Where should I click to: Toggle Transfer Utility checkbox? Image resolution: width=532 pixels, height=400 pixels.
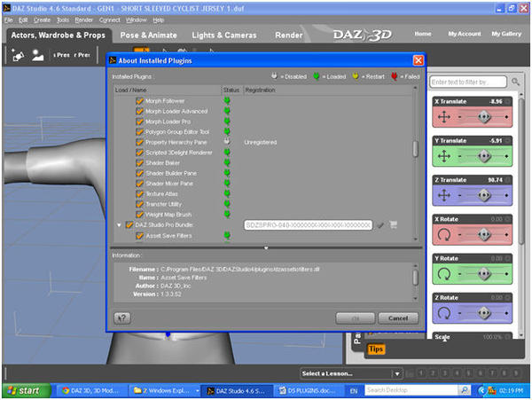(139, 204)
